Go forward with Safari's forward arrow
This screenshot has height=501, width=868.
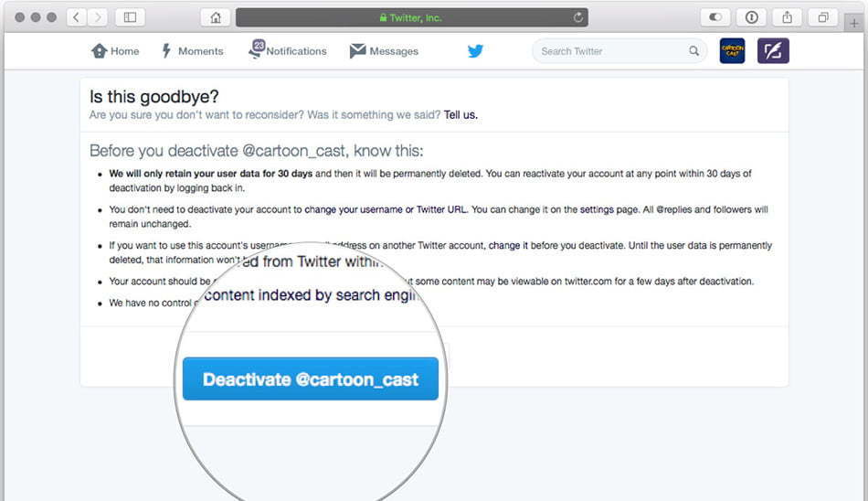click(98, 17)
